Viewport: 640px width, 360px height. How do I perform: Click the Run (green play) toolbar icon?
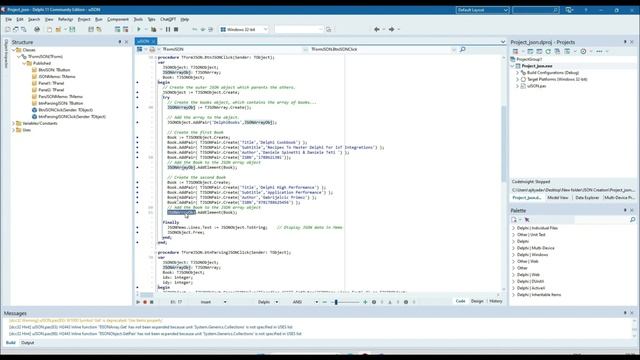tap(138, 29)
